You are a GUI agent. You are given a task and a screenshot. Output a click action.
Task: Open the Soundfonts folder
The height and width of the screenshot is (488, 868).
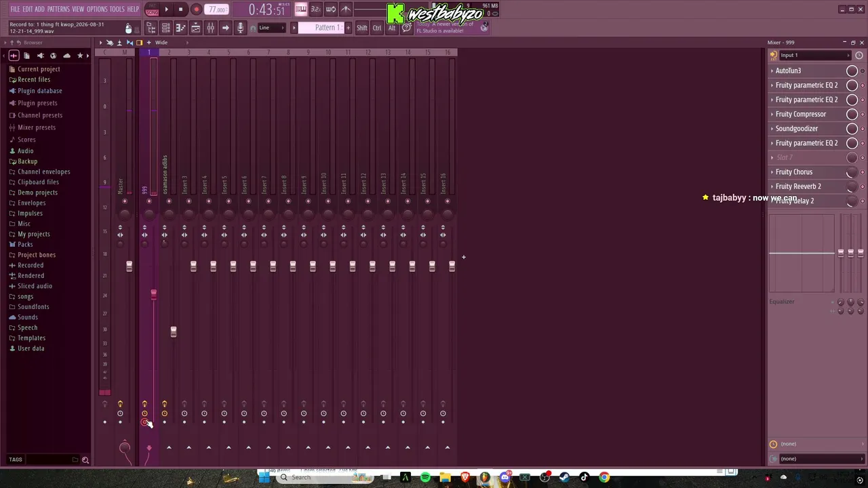point(33,307)
